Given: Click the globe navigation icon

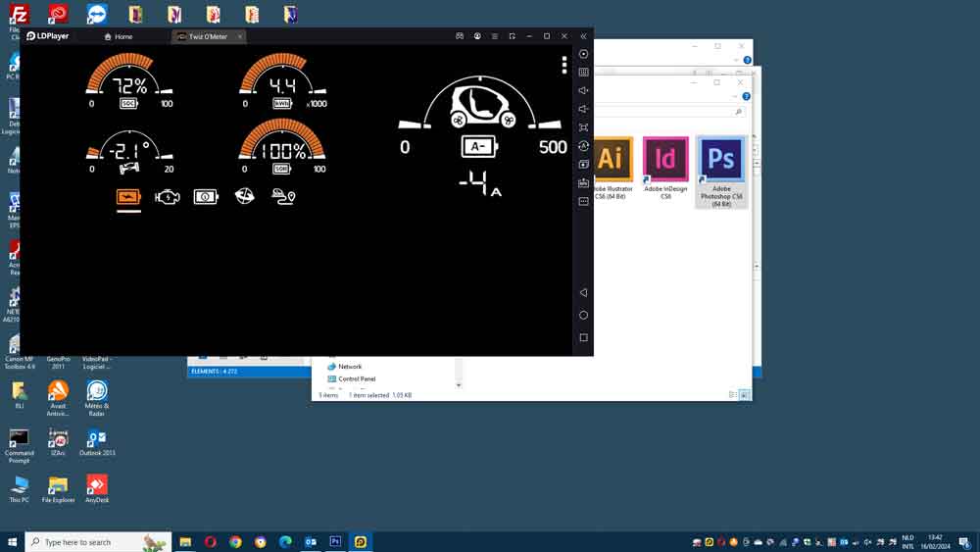Looking at the screenshot, I should tap(245, 197).
